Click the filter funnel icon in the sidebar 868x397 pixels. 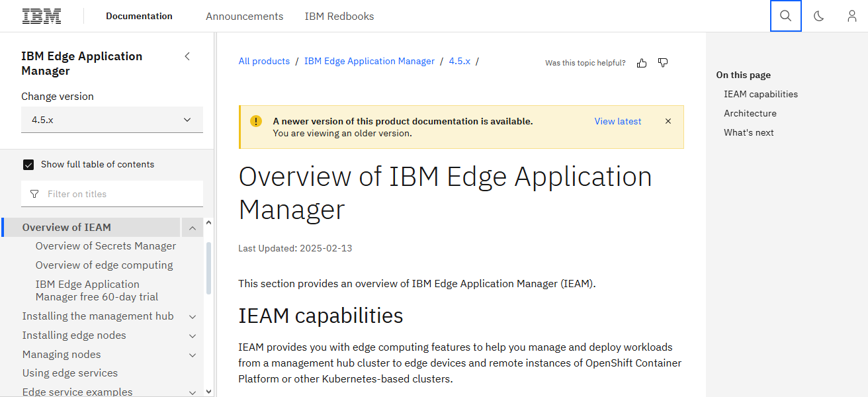(x=34, y=193)
